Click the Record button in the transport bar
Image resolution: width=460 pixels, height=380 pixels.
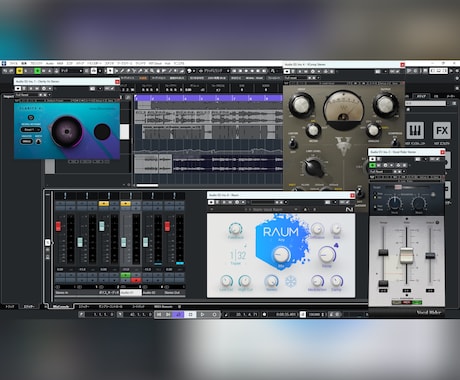tap(214, 314)
